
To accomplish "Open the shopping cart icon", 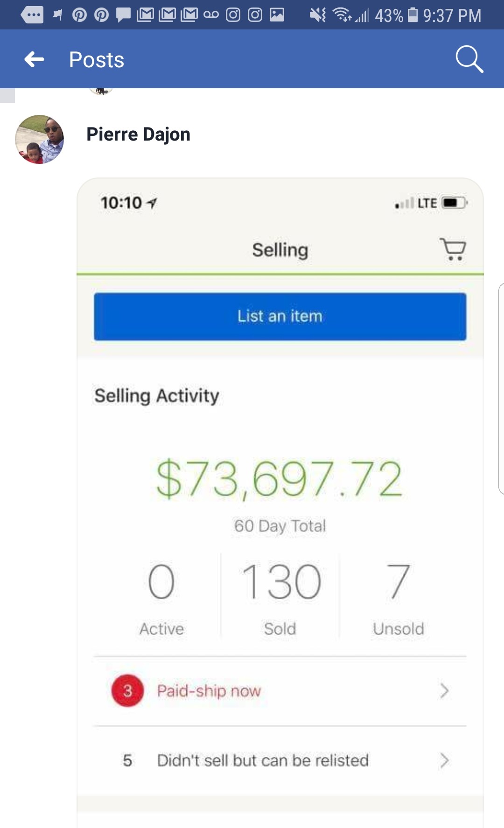I will (453, 249).
